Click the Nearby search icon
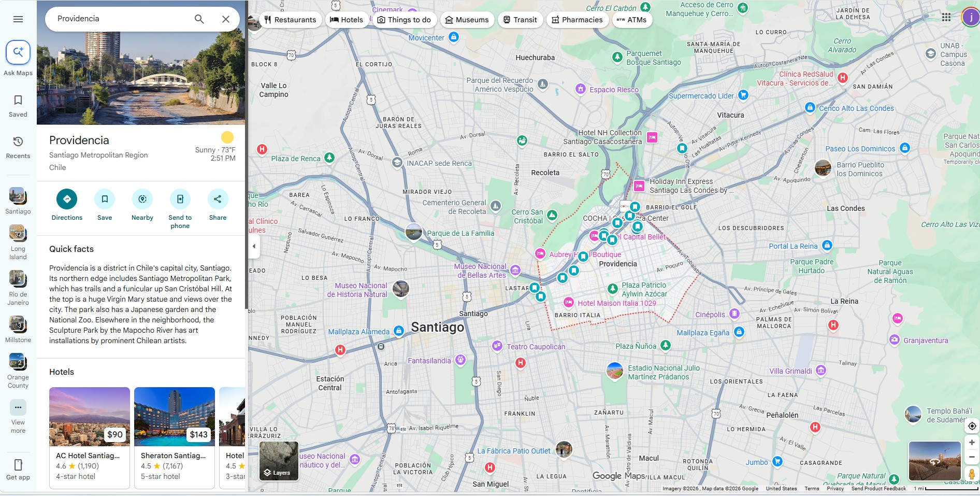Image resolution: width=980 pixels, height=496 pixels. click(x=142, y=200)
